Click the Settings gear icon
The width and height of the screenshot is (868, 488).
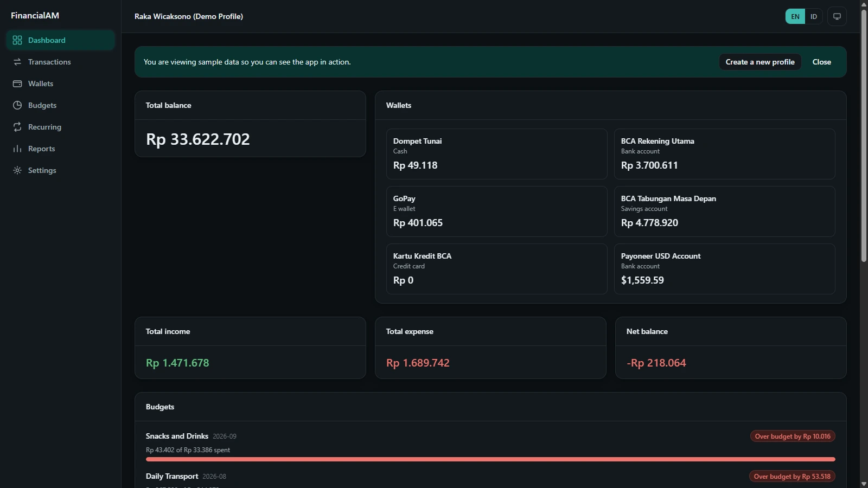tap(17, 170)
